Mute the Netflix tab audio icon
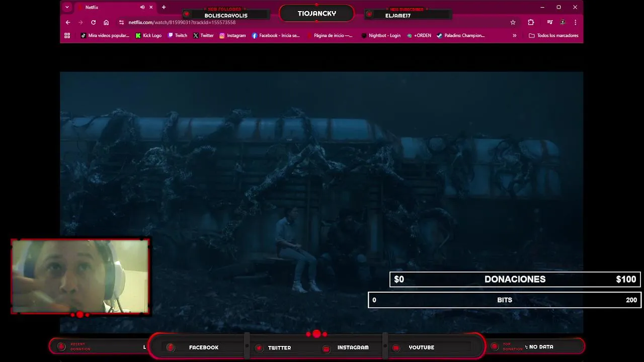Viewport: 644px width, 362px height. point(142,7)
